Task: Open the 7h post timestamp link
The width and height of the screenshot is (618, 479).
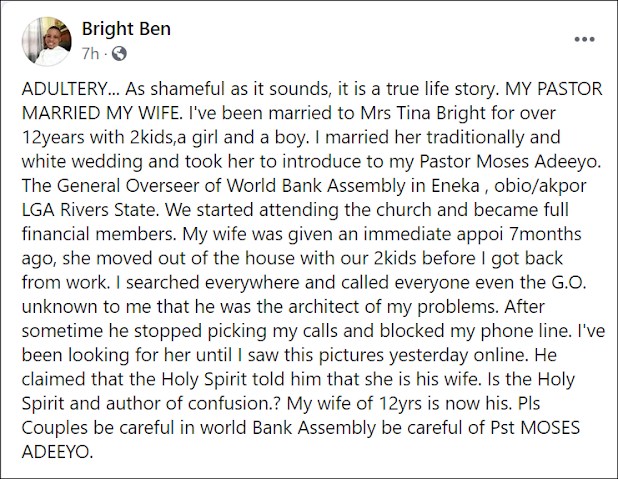Action: [x=89, y=52]
